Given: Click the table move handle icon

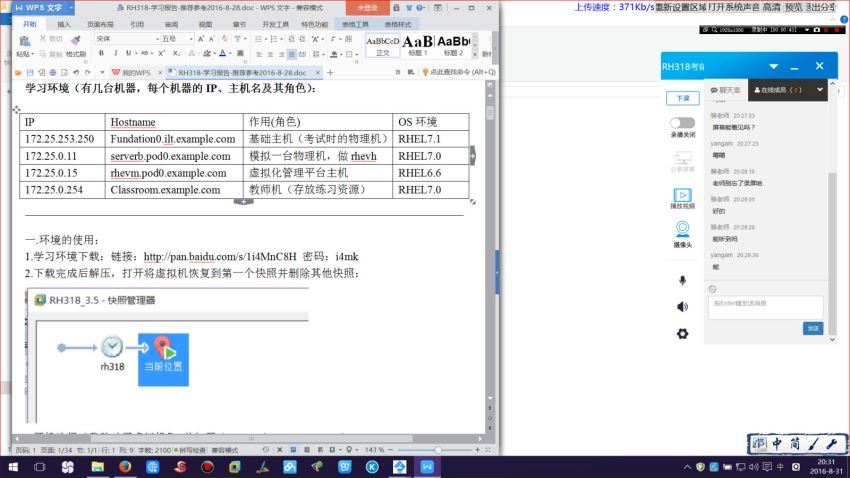Looking at the screenshot, I should tap(17, 109).
